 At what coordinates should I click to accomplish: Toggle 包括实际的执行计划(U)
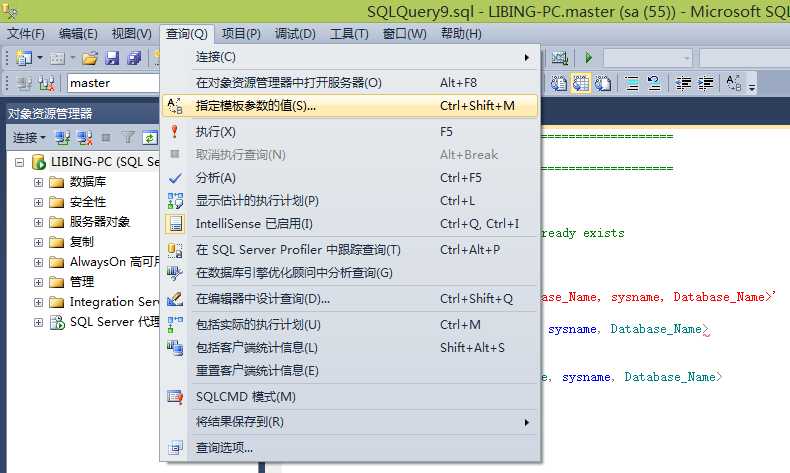click(x=350, y=324)
